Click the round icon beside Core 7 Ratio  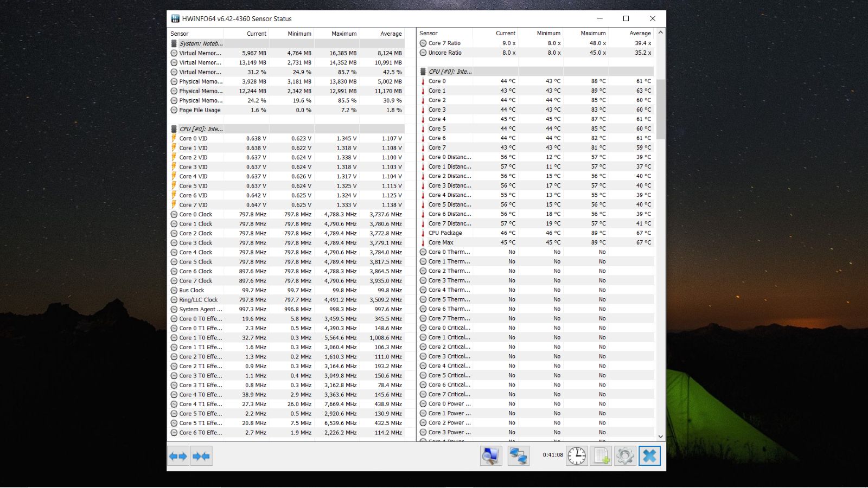(x=423, y=43)
